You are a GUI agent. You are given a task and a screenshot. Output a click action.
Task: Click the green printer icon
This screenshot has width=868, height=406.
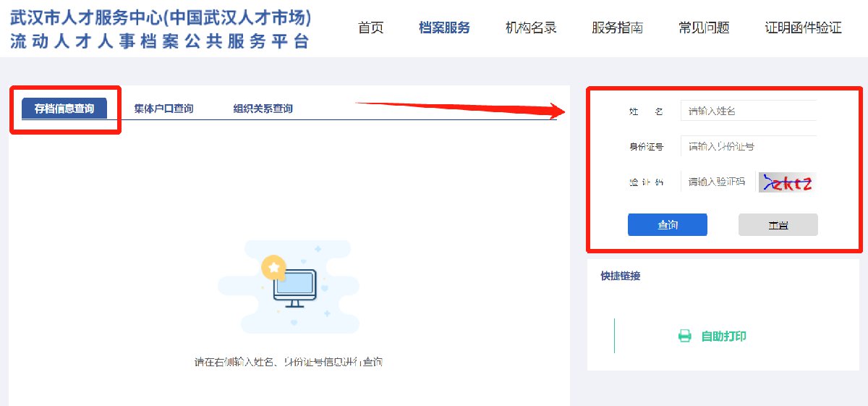point(684,336)
